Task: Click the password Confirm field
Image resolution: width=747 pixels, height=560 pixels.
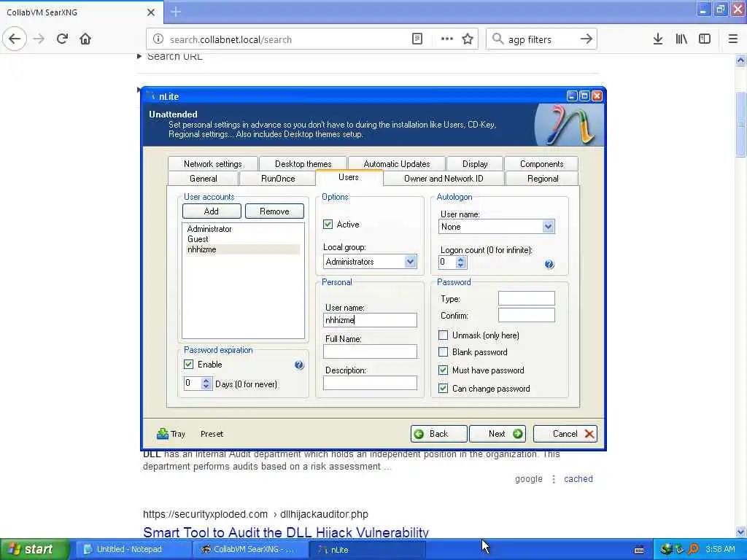Action: pyautogui.click(x=527, y=315)
